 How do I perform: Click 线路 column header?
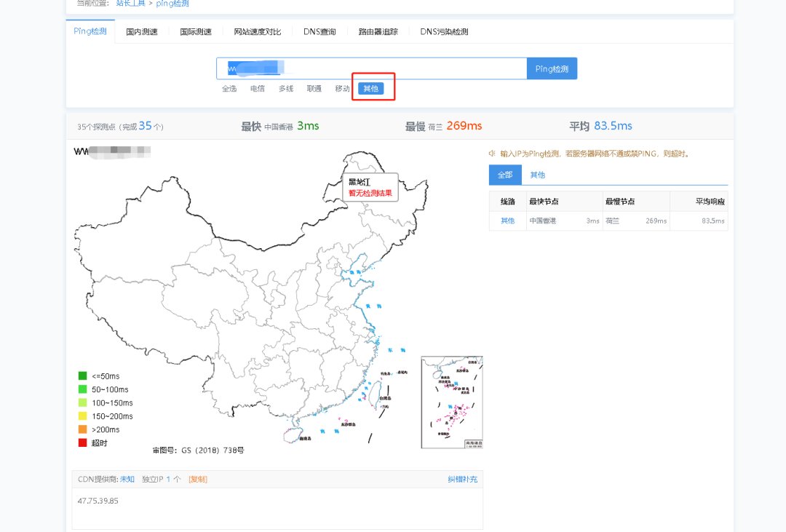point(508,202)
